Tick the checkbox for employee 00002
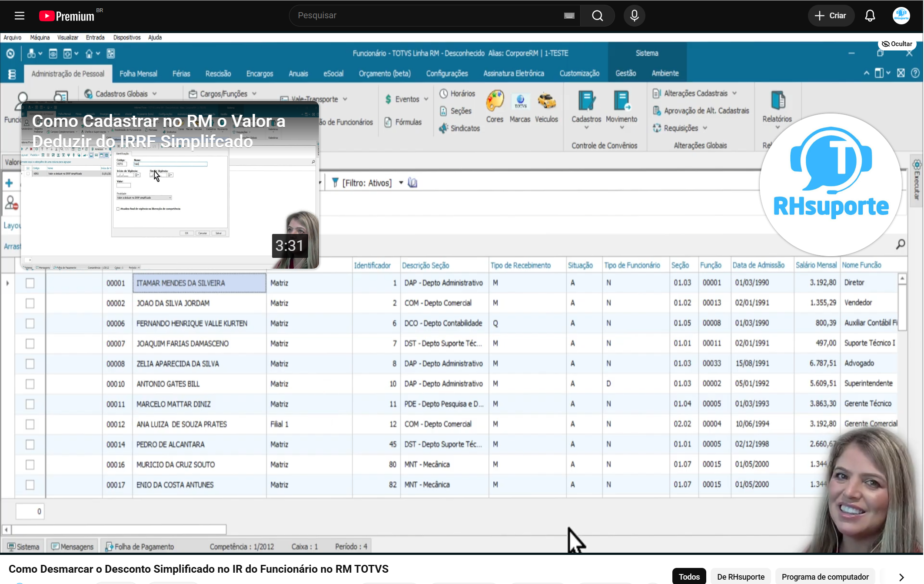This screenshot has width=924, height=584. (x=30, y=303)
